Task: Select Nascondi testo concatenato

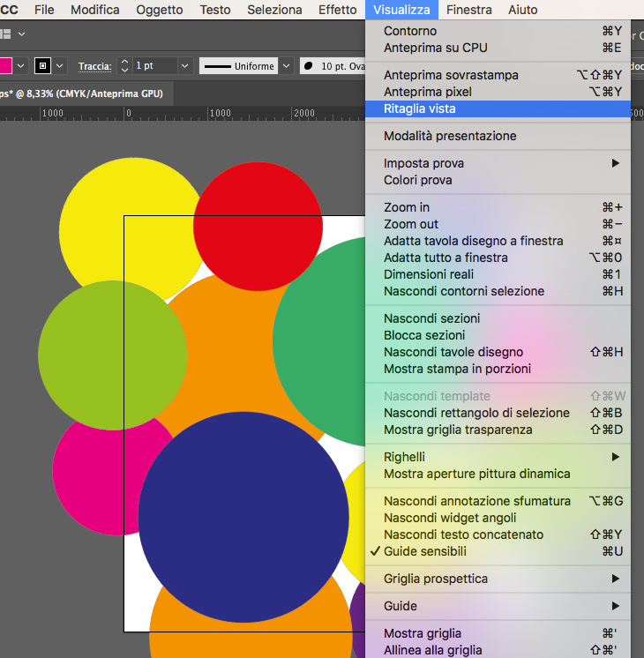Action: [x=498, y=535]
